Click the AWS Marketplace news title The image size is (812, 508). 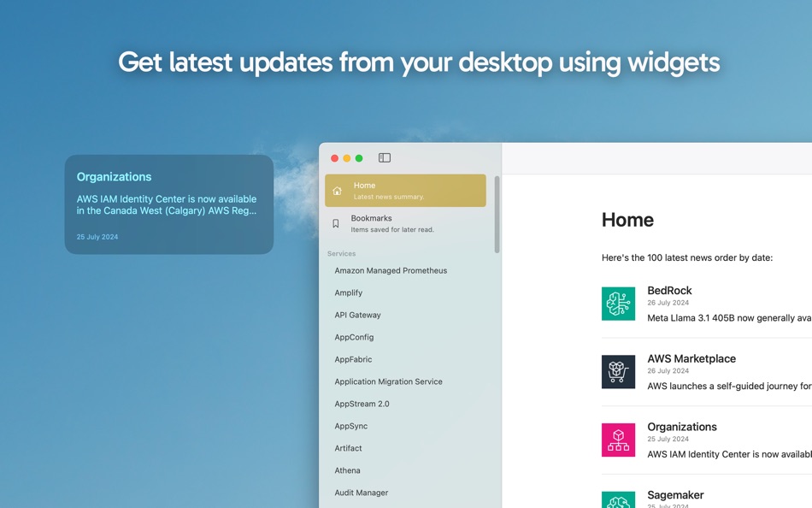[x=691, y=358]
